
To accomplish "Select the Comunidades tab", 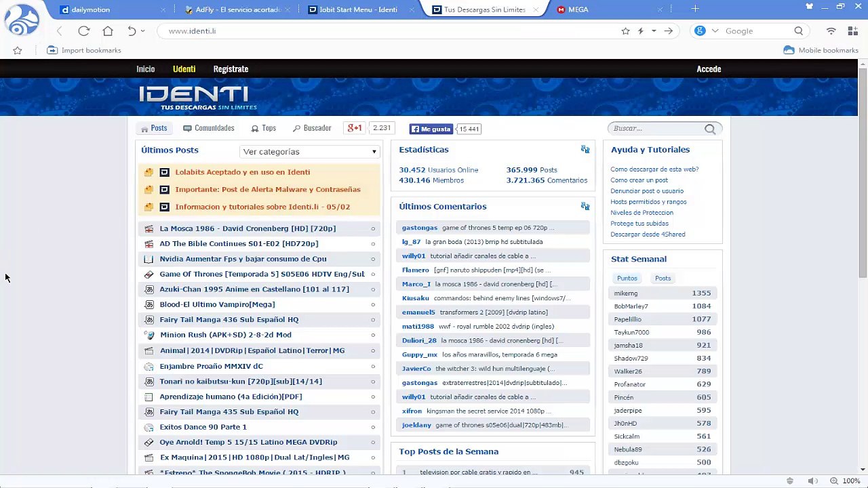I will click(x=209, y=128).
